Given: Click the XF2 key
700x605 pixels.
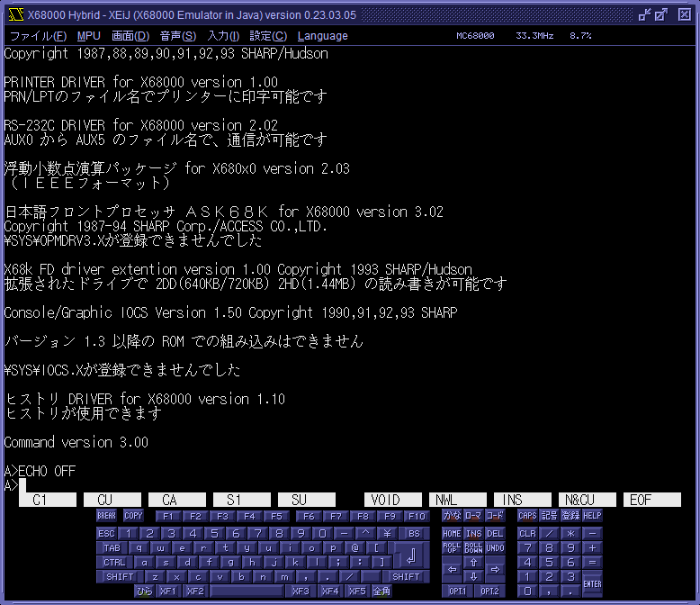Looking at the screenshot, I should [195, 591].
